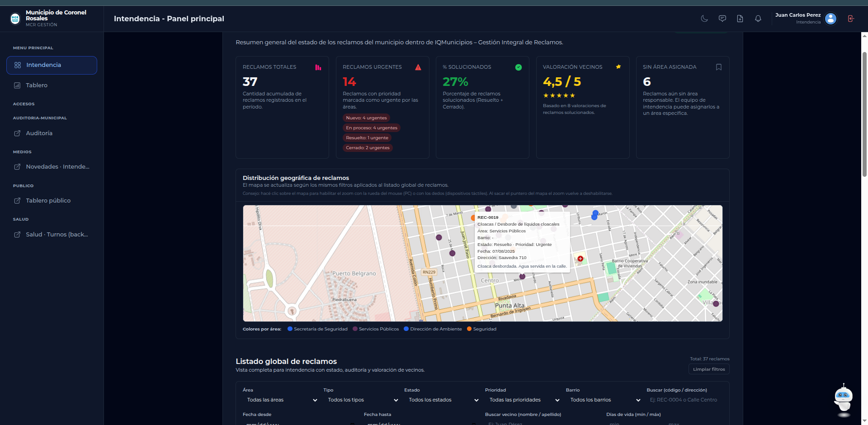This screenshot has height=425, width=868.
Task: Expand the Todos los tipos dropdown
Action: [362, 400]
